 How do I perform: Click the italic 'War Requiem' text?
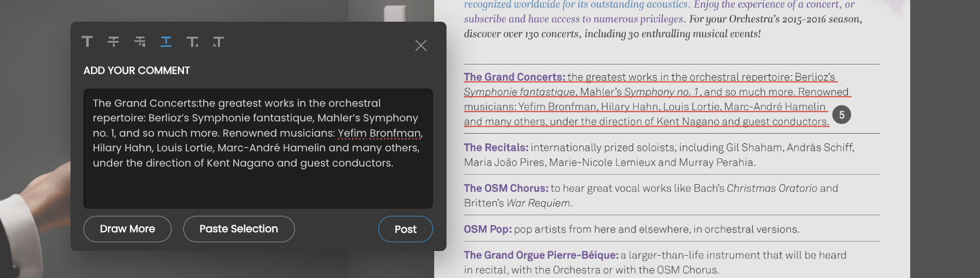point(538,203)
